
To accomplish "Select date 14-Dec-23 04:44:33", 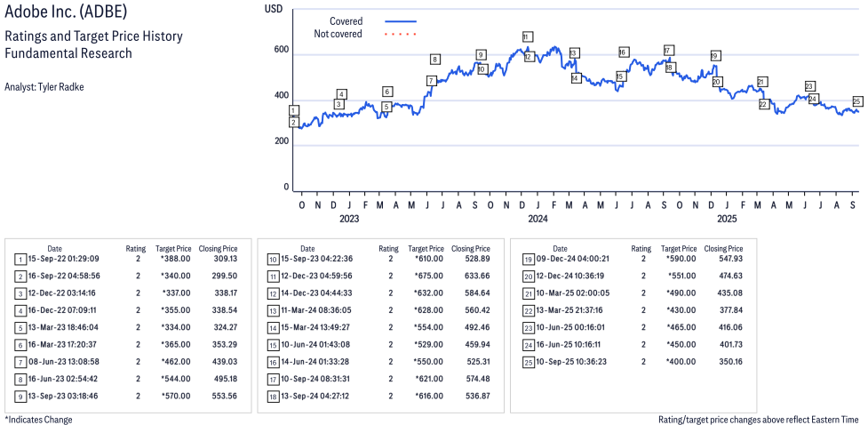I will pos(316,293).
